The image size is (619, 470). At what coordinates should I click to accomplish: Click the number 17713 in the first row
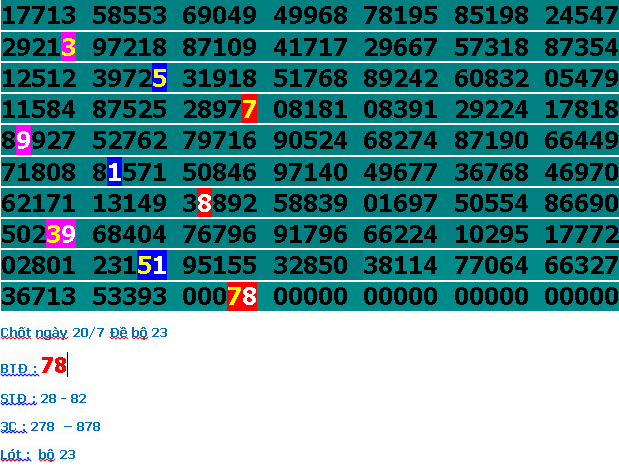(x=39, y=15)
